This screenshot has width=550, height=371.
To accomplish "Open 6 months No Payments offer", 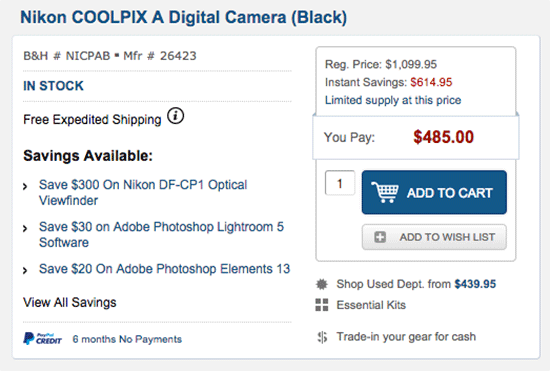I will pos(127,339).
